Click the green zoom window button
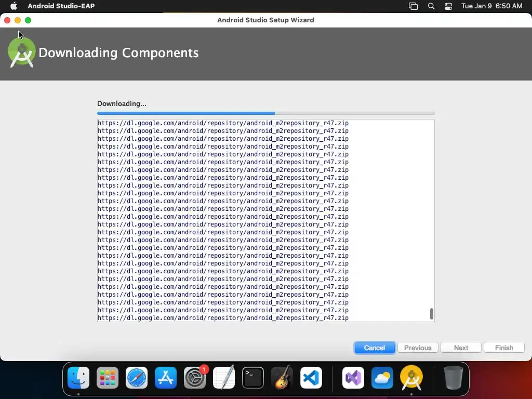This screenshot has height=399, width=532. pos(28,20)
